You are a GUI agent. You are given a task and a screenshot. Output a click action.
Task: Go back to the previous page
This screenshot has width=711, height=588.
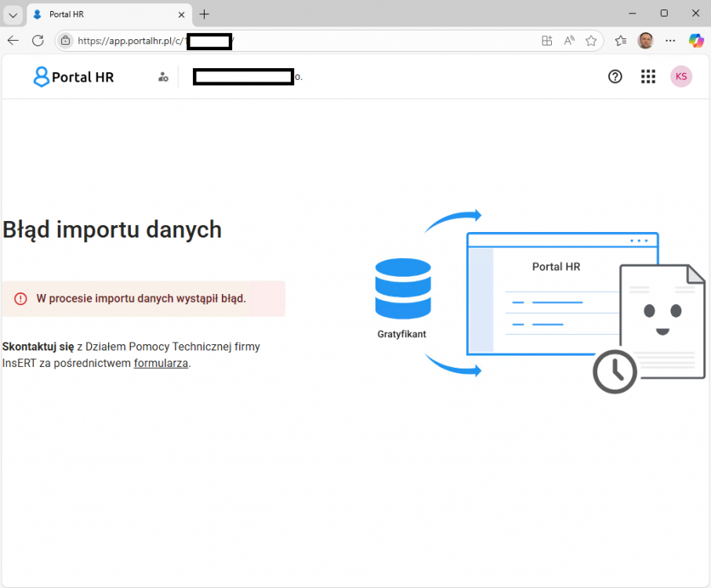tap(13, 41)
